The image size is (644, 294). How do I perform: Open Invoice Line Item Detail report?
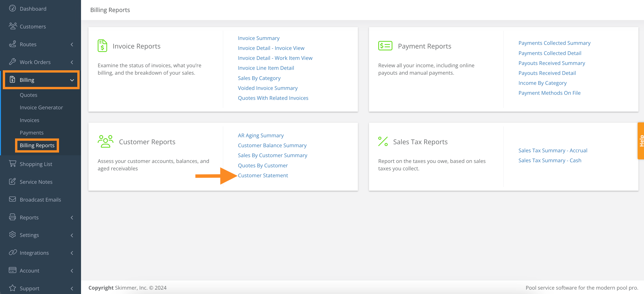tap(266, 68)
